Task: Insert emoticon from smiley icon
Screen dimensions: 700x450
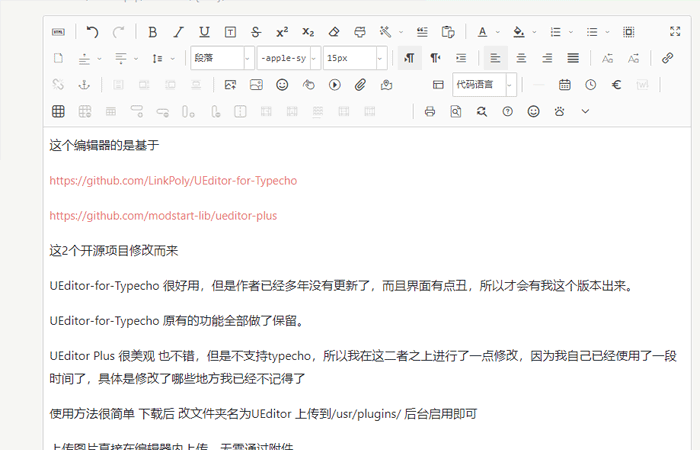Action: (x=282, y=85)
